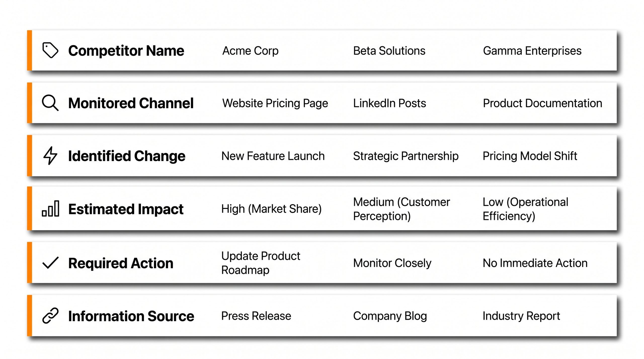Select High (Market Share) impact text
Viewport: 644px width, 359px height.
271,209
